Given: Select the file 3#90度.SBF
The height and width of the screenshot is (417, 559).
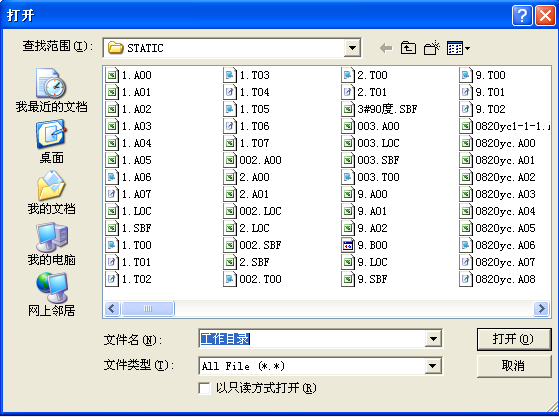Looking at the screenshot, I should pos(380,109).
